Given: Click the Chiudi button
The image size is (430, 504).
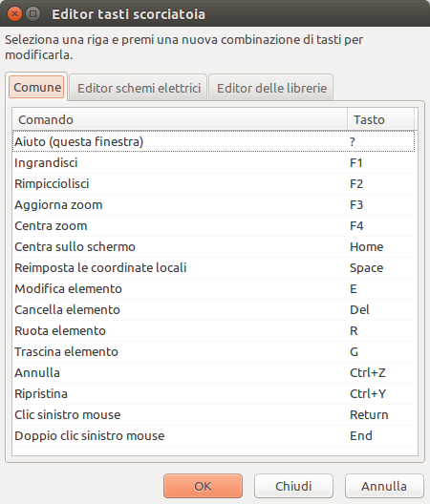Looking at the screenshot, I should point(293,486).
